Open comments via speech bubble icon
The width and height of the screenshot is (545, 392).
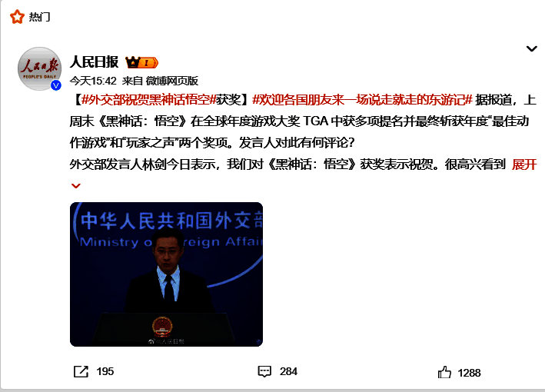tap(264, 371)
